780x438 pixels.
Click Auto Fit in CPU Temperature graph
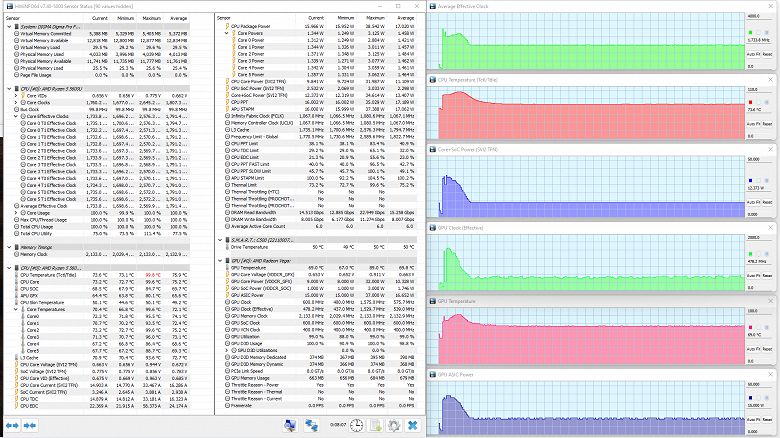click(x=752, y=124)
